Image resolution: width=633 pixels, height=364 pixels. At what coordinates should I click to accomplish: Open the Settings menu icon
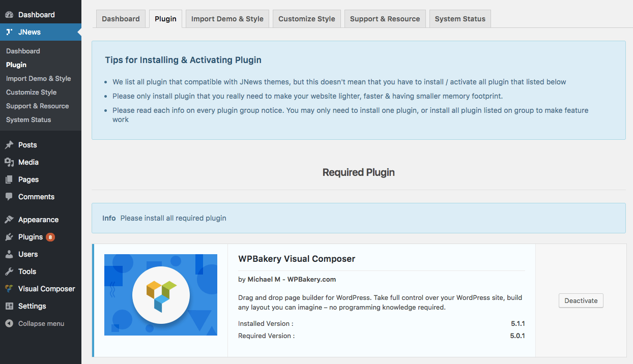(x=9, y=306)
